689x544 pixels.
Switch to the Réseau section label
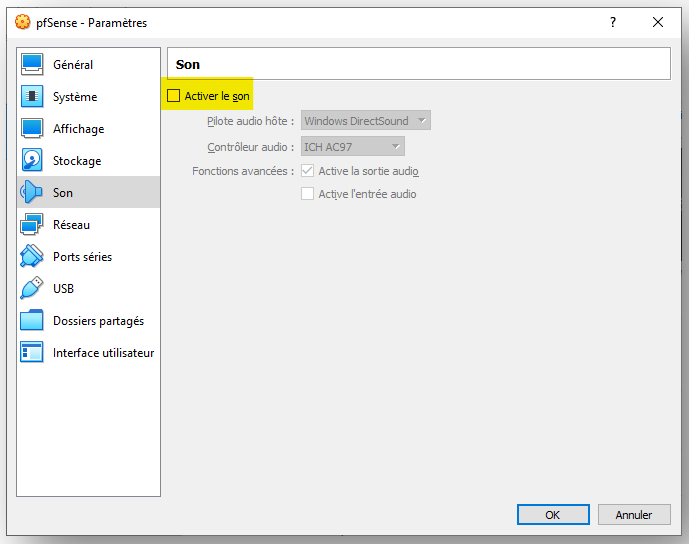(71, 225)
